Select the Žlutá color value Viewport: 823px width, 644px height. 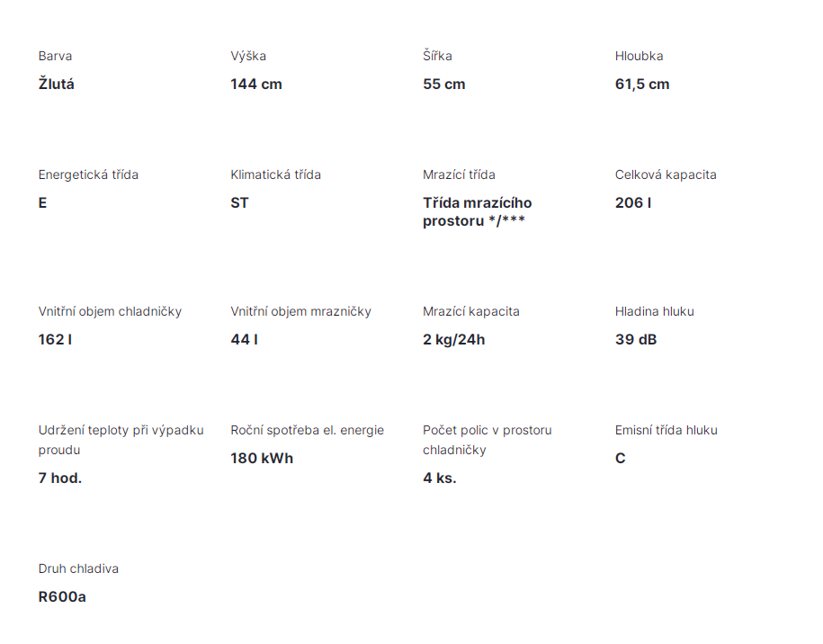57,85
